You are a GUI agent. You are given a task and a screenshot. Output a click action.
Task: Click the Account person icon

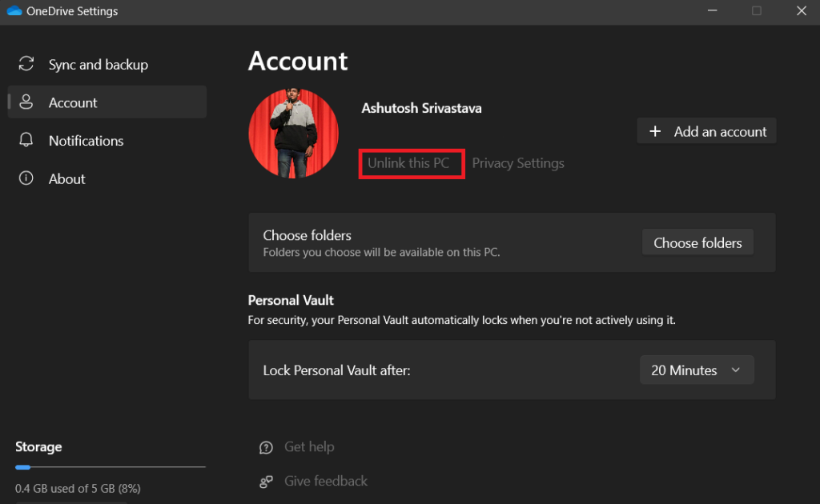point(26,102)
